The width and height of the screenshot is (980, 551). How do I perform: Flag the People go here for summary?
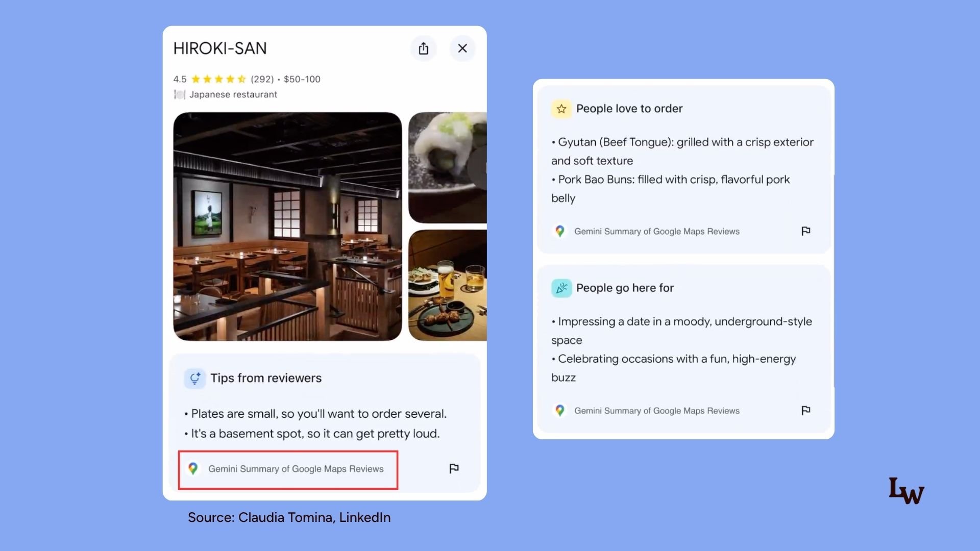click(806, 410)
